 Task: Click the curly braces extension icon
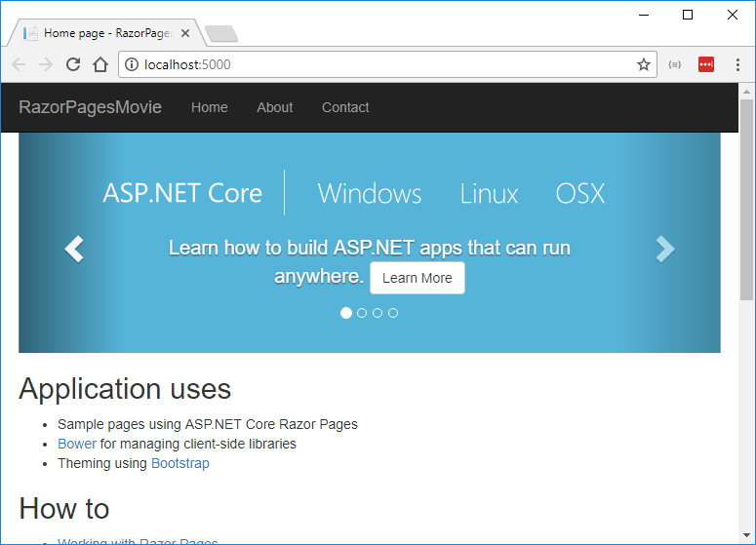pos(675,64)
